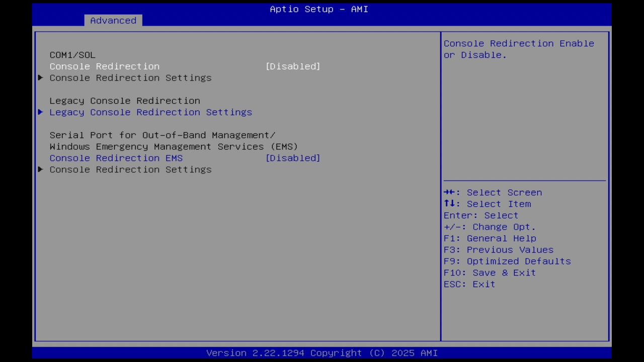
Task: Select the Console Redirection option
Action: (x=104, y=66)
